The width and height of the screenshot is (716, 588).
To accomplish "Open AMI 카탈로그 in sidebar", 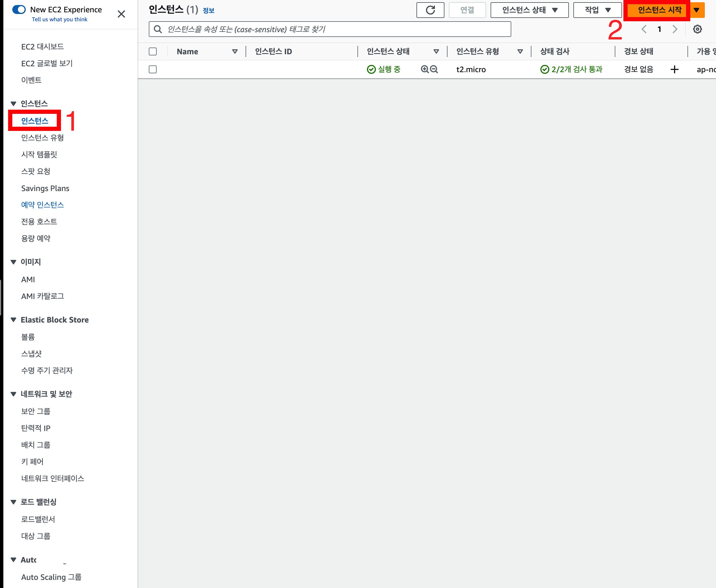I will (42, 296).
